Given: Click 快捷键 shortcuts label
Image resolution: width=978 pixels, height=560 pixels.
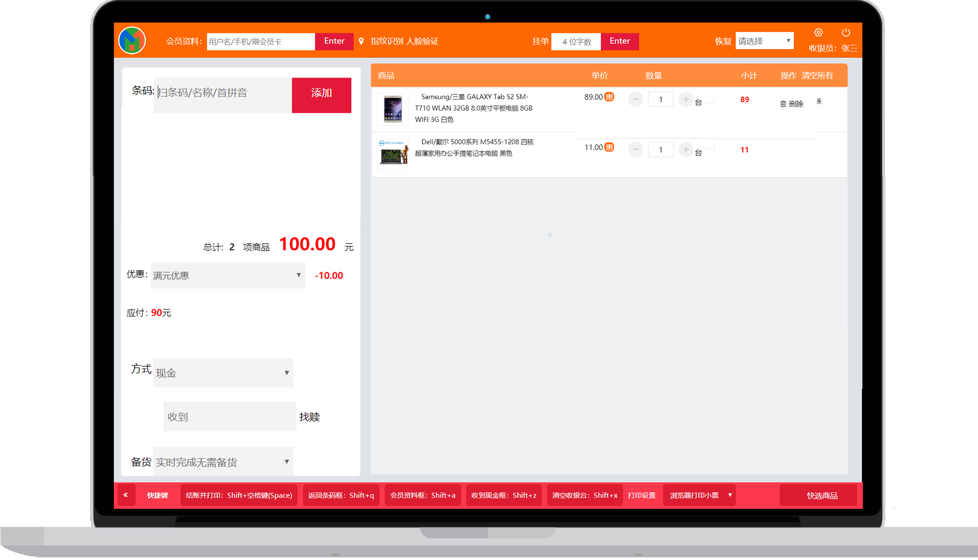Looking at the screenshot, I should 158,495.
